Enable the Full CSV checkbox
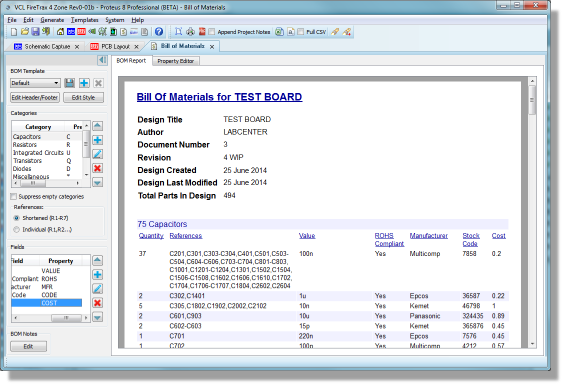 pos(301,32)
